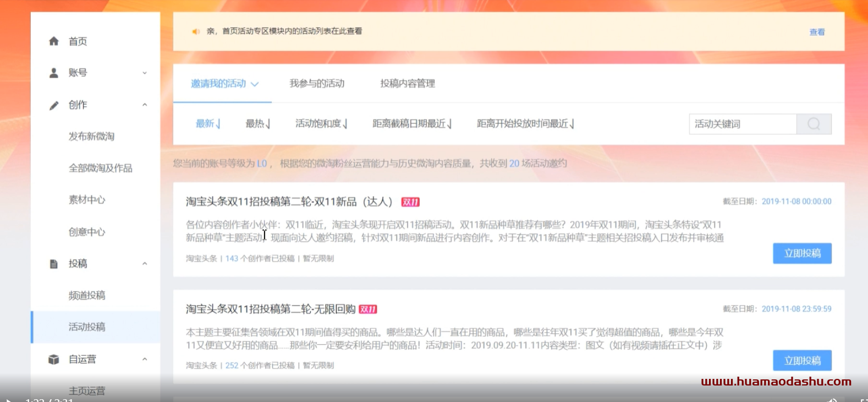Expand the 账号 sidebar section chevron

coord(145,73)
